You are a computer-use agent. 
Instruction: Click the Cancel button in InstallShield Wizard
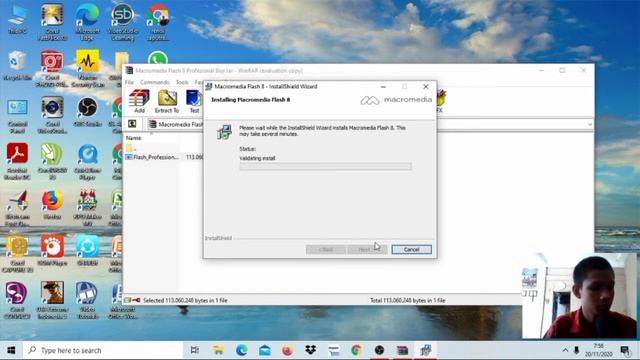click(411, 249)
